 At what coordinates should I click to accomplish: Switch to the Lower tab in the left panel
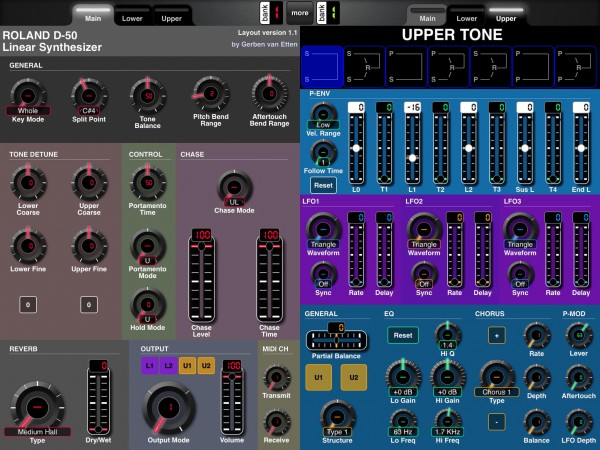(132, 15)
